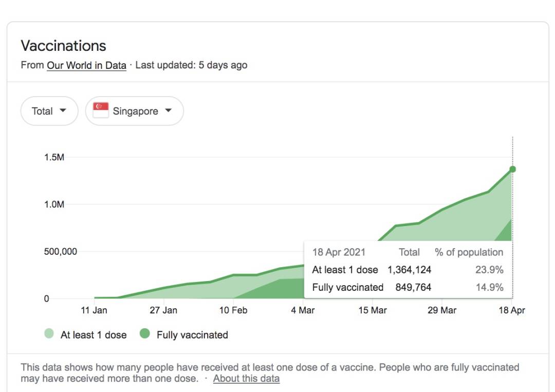Click the dark green Fully vaccinated swatch
555x392 pixels.
click(x=145, y=334)
